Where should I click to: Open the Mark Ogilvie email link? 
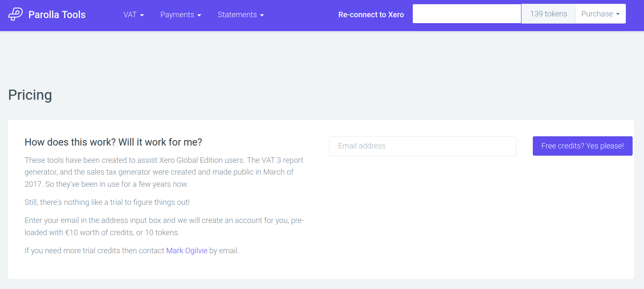[187, 251]
